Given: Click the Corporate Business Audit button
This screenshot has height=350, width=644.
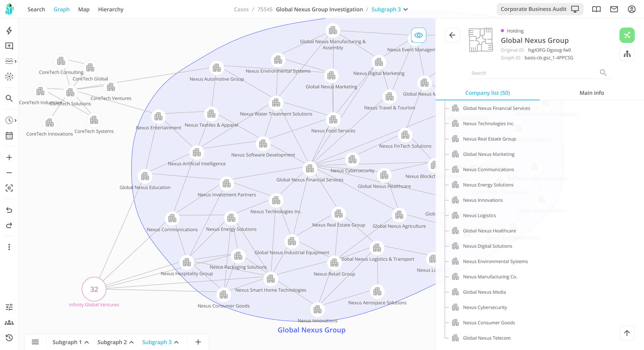Looking at the screenshot, I should coord(539,9).
